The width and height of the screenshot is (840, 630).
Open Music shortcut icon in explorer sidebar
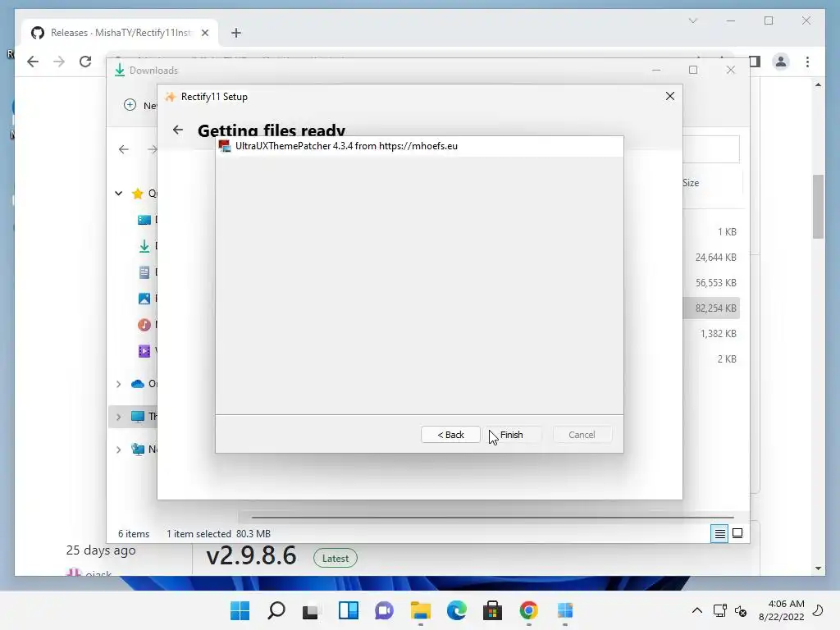pyautogui.click(x=144, y=325)
